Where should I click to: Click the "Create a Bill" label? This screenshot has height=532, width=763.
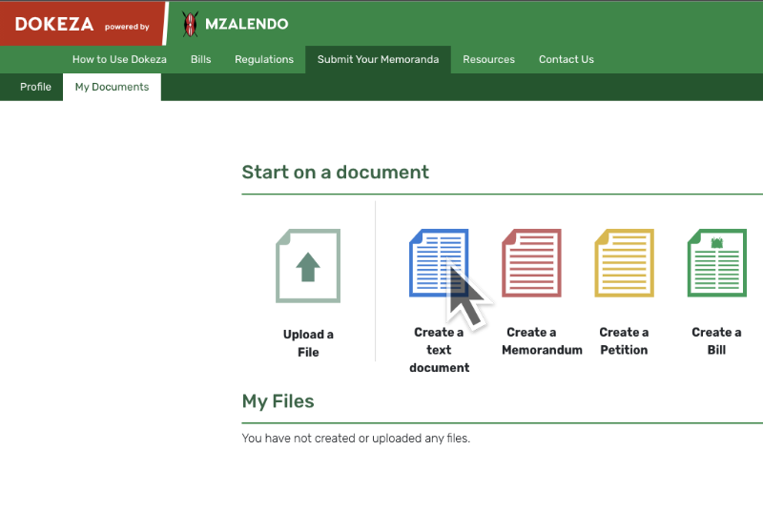(x=716, y=341)
